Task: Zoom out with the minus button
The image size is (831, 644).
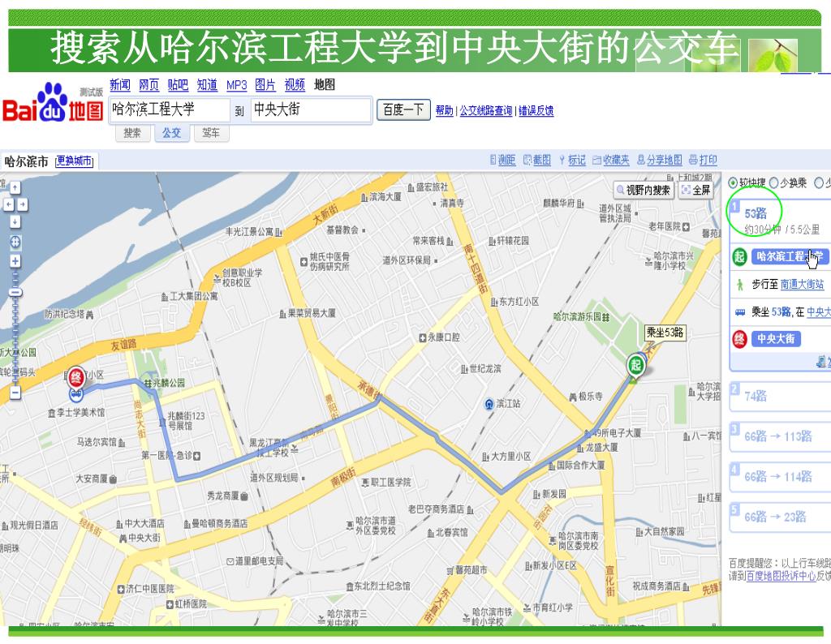Action: [x=15, y=393]
